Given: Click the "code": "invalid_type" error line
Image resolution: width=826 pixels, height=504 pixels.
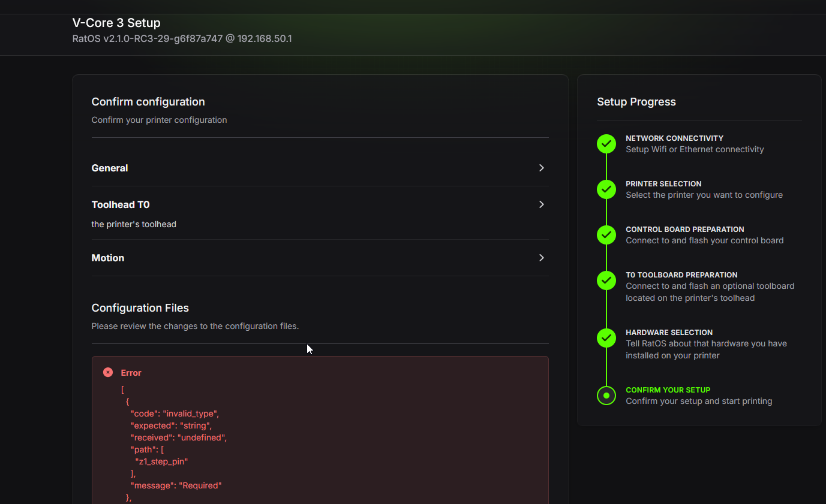Looking at the screenshot, I should [x=175, y=414].
